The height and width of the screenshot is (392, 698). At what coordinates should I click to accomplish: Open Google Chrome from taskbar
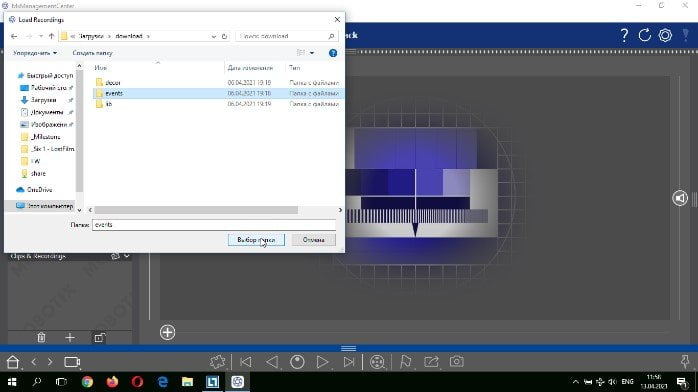[x=87, y=382]
